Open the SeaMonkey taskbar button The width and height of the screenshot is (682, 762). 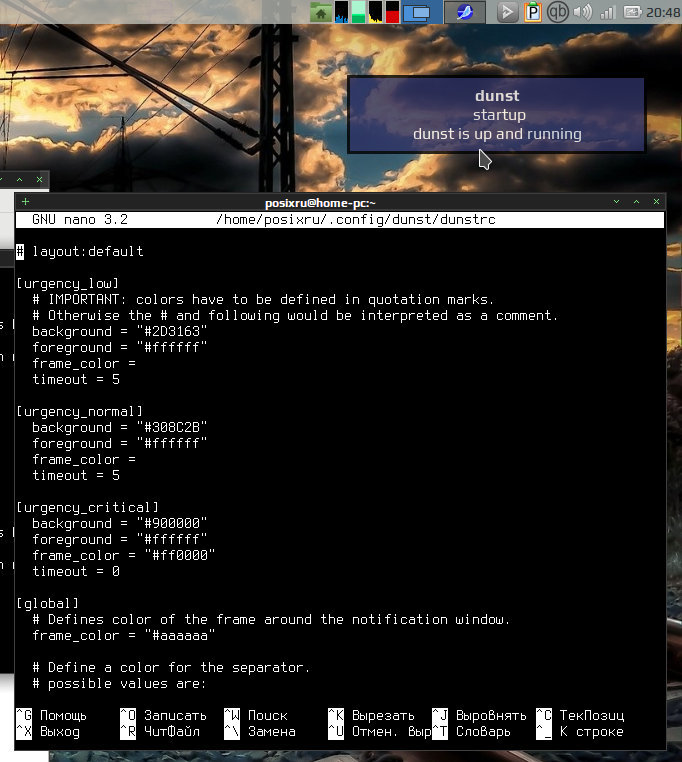(x=464, y=12)
